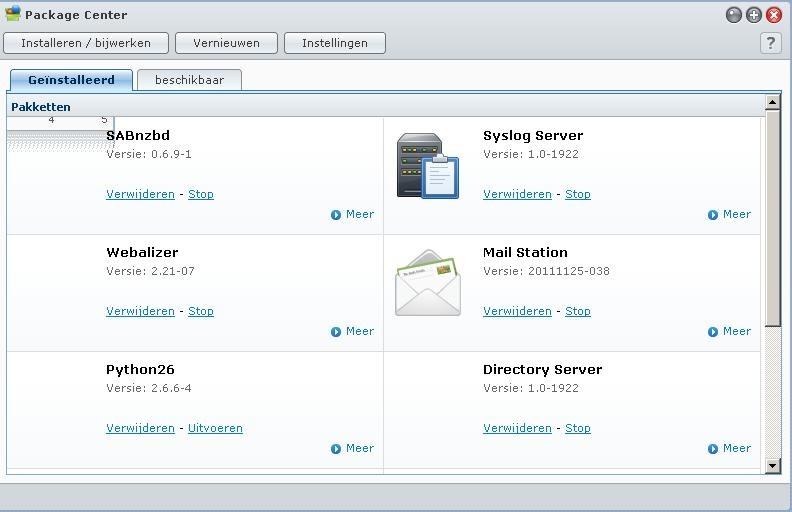Remove Directory Server via Verwijderen link
Image resolution: width=792 pixels, height=512 pixels.
point(517,428)
